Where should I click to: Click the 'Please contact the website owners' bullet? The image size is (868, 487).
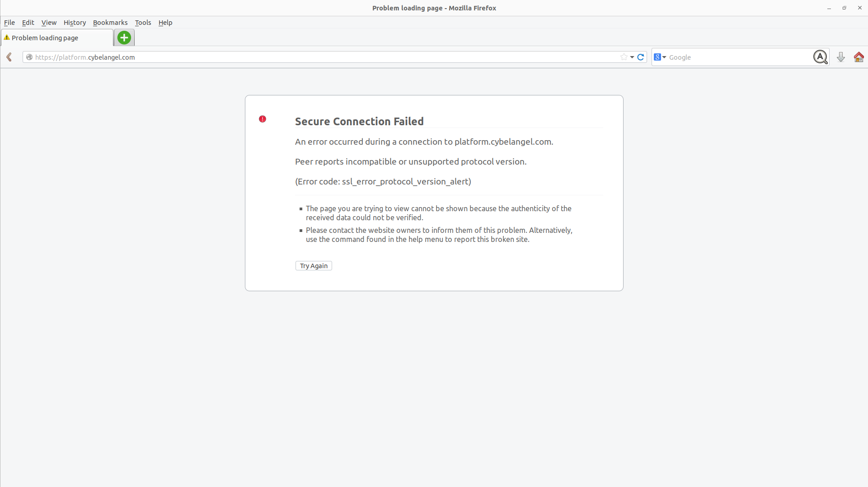(x=439, y=235)
